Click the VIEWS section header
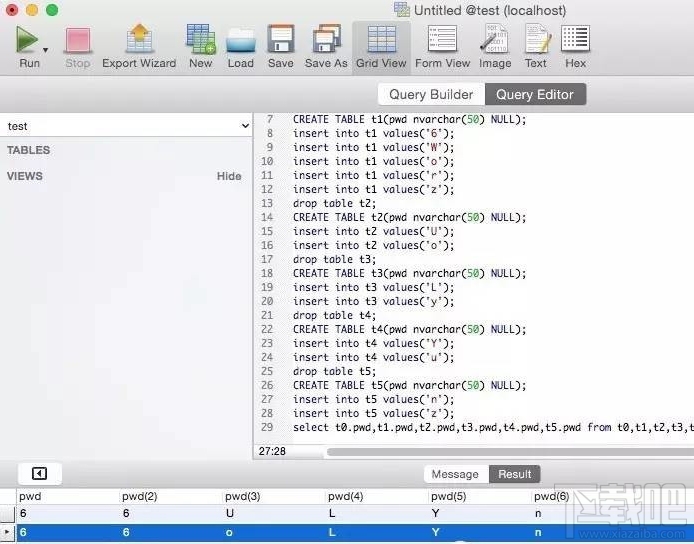 click(x=25, y=176)
